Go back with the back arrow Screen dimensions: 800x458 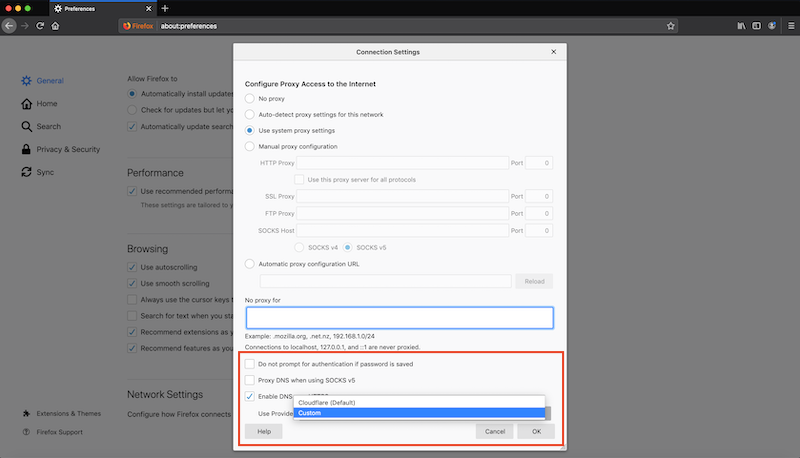click(9, 25)
